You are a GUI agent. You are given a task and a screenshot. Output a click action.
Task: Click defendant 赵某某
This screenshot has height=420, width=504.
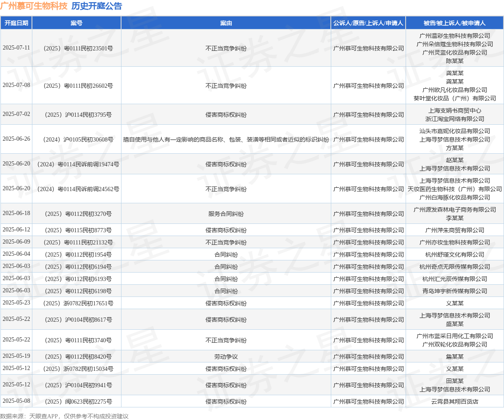455,160
